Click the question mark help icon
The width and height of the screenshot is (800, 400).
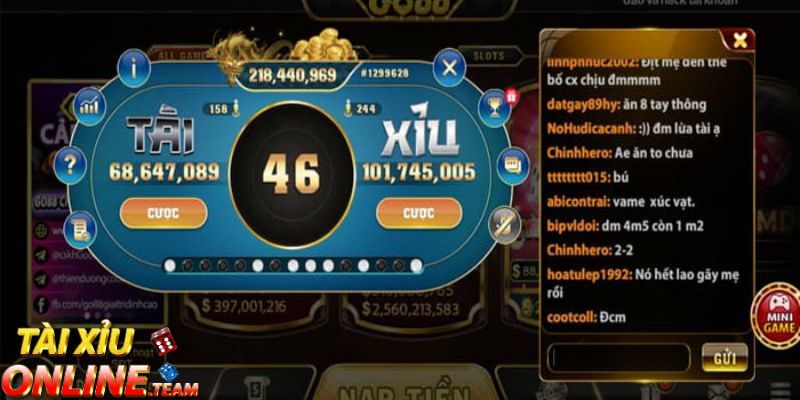(70, 165)
